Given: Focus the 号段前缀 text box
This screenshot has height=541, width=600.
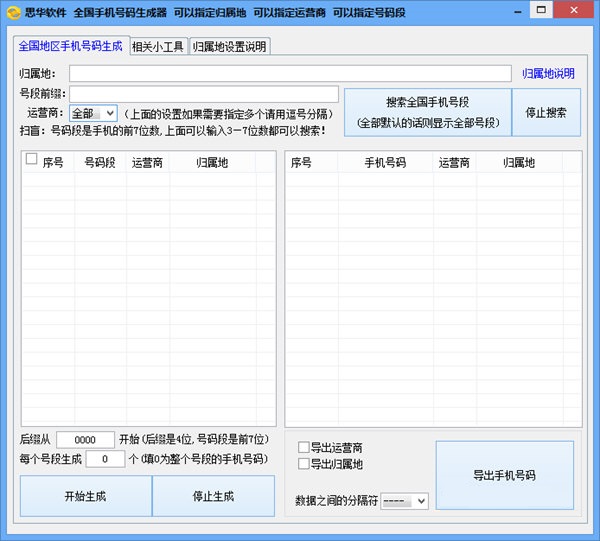Looking at the screenshot, I should pyautogui.click(x=203, y=94).
